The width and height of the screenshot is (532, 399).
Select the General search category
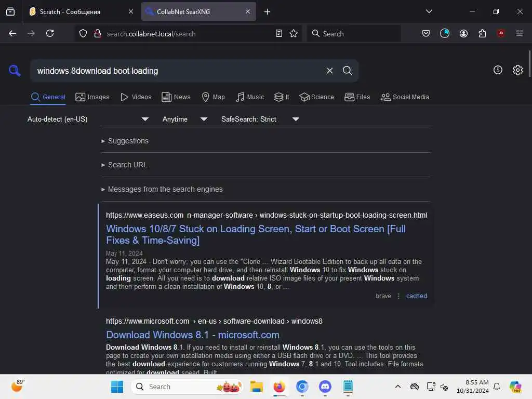48,97
